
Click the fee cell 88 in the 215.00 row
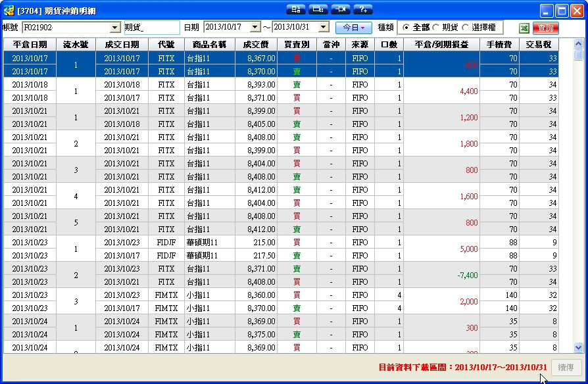(x=499, y=242)
